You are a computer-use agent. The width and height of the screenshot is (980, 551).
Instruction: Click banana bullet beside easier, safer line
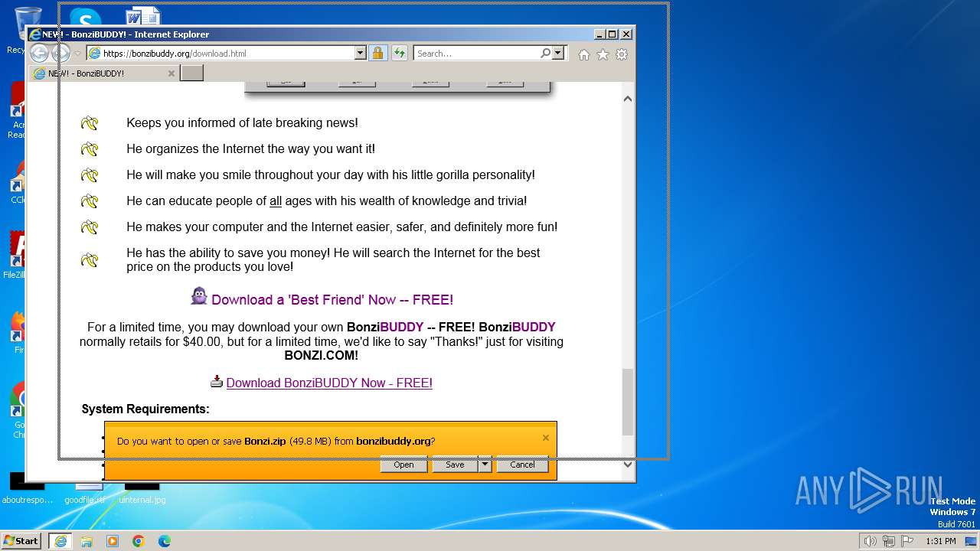point(90,227)
